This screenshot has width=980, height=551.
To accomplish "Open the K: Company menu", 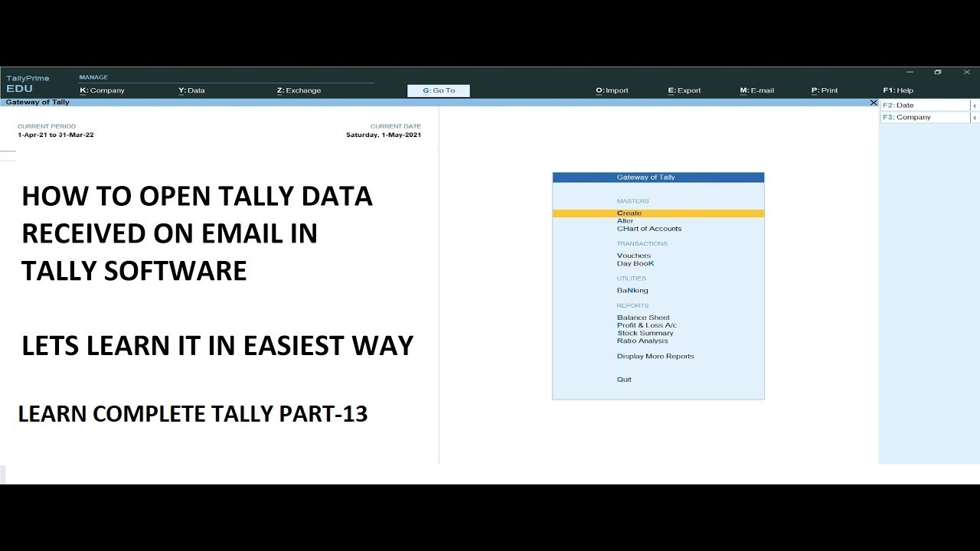I will 103,90.
